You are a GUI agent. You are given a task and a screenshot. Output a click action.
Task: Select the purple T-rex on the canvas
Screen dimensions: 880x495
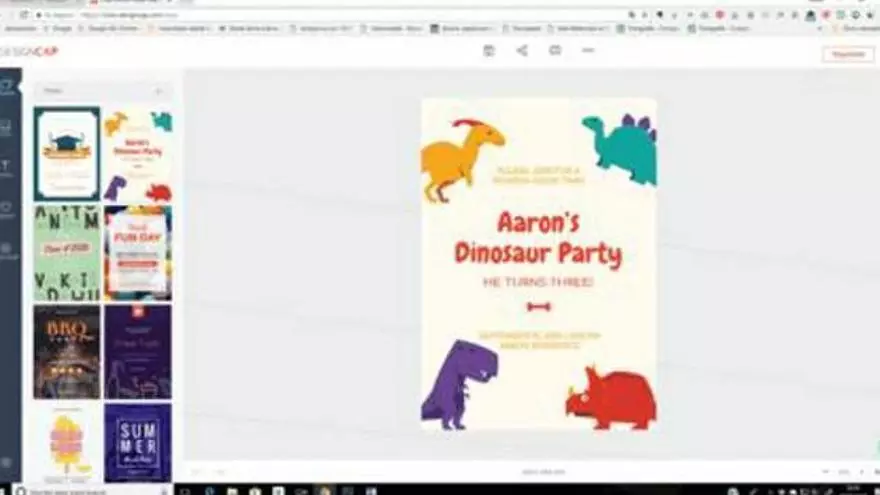457,382
